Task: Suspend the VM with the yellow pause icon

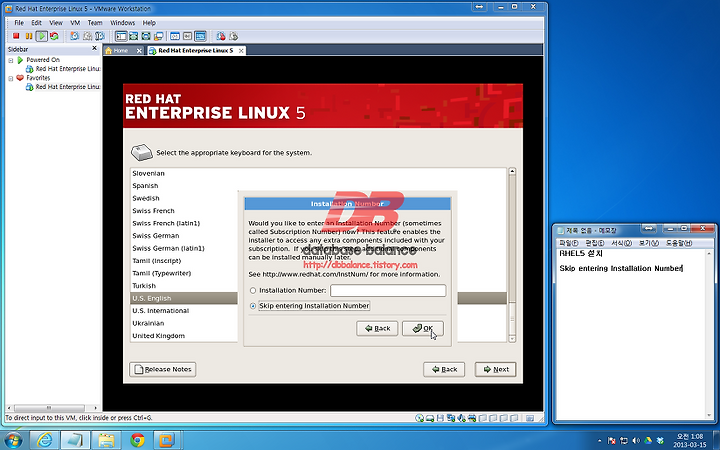Action: pyautogui.click(x=29, y=36)
